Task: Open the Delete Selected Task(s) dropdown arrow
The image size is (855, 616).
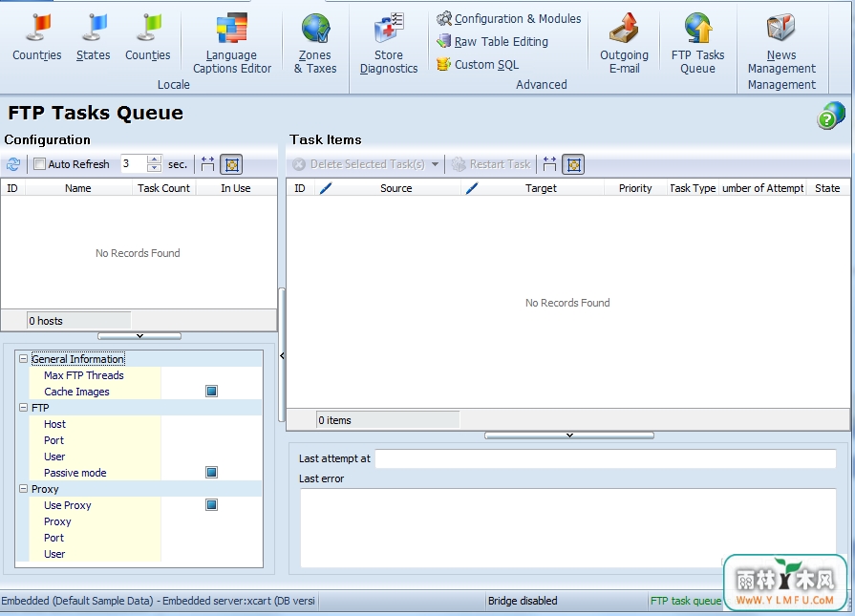Action: [x=435, y=164]
